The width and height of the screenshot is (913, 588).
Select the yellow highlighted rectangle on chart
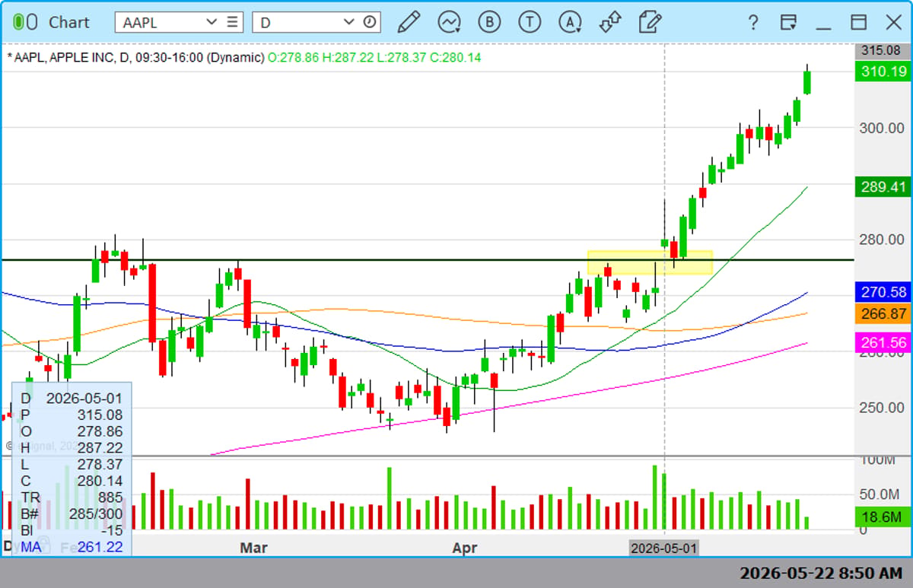pyautogui.click(x=650, y=262)
